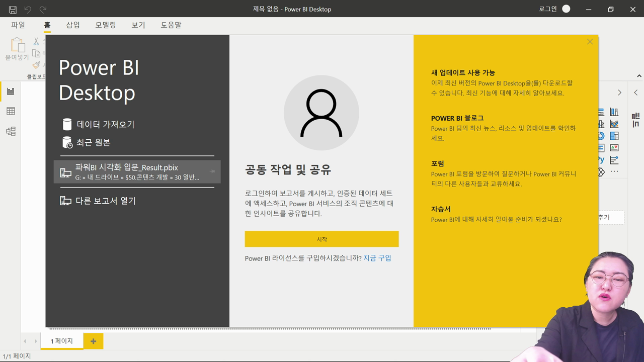
Task: Select the 홈 ribbon tab
Action: (x=47, y=25)
